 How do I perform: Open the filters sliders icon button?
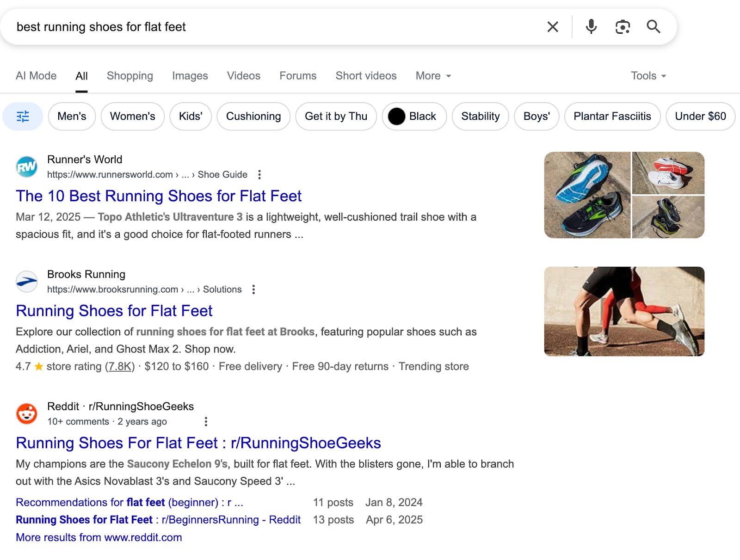pos(23,116)
